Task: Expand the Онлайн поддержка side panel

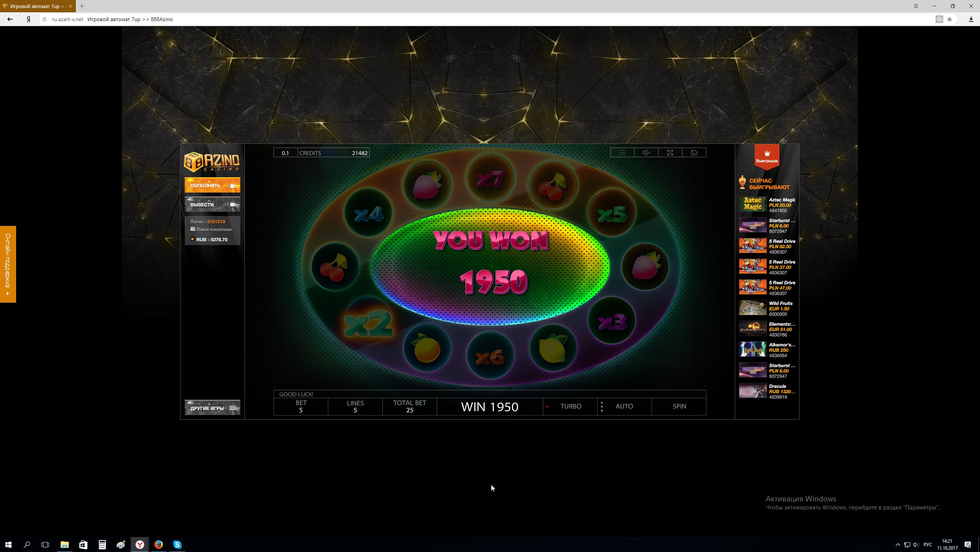Action: pyautogui.click(x=8, y=264)
